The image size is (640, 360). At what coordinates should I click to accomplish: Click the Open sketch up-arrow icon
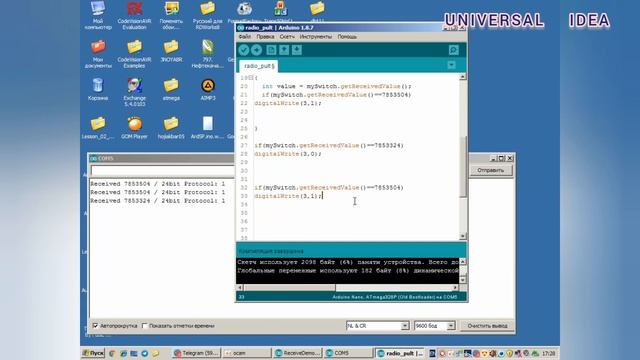[284, 50]
